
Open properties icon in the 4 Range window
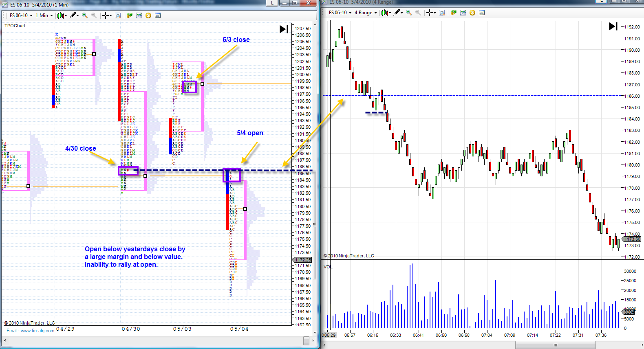click(x=482, y=13)
